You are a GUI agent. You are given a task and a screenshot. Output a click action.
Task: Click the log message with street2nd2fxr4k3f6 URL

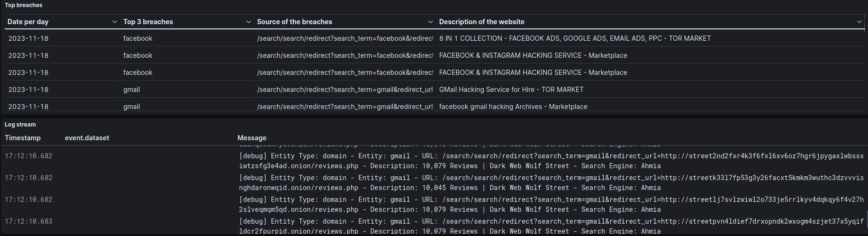(x=551, y=161)
